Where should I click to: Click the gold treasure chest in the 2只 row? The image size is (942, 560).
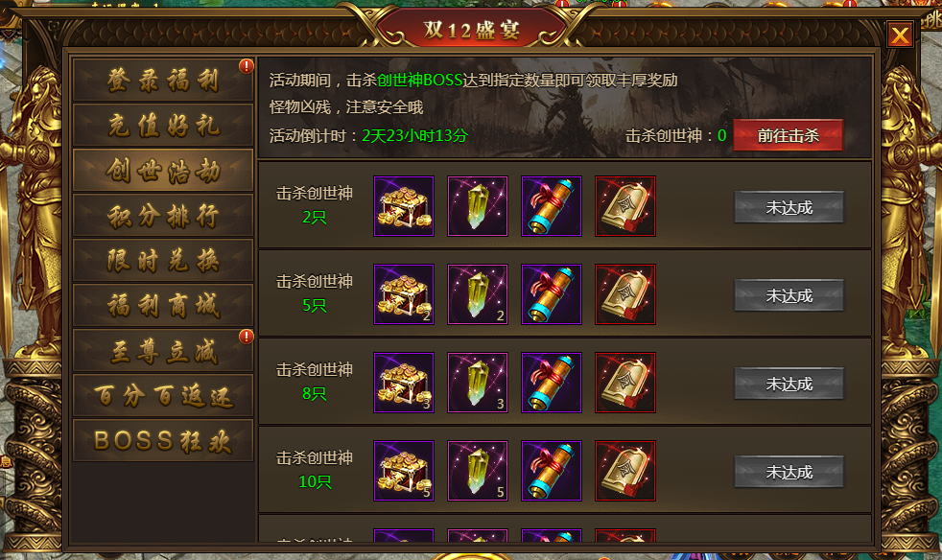pos(404,206)
